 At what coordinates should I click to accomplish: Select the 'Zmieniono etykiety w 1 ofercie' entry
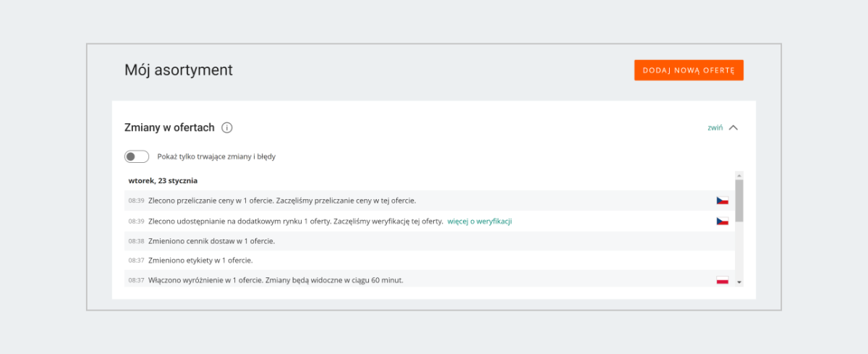(200, 260)
